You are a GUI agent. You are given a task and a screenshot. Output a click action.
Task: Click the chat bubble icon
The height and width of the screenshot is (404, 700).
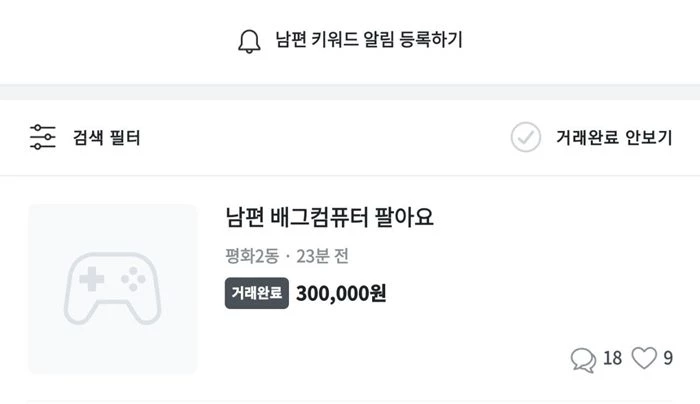(x=582, y=358)
